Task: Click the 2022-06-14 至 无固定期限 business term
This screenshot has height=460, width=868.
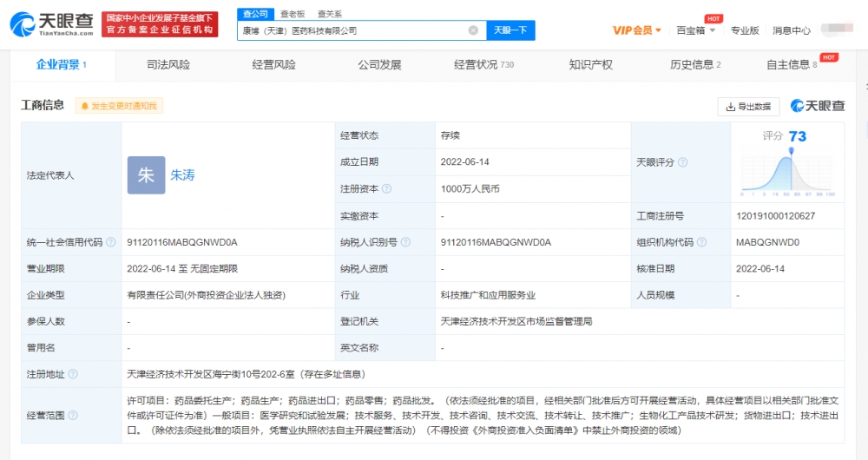Action: point(182,268)
